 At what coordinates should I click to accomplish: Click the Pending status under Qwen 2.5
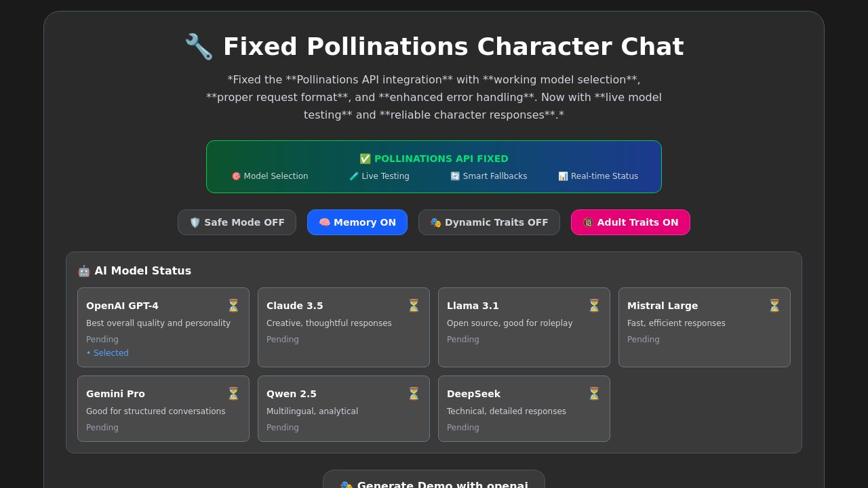pos(283,428)
